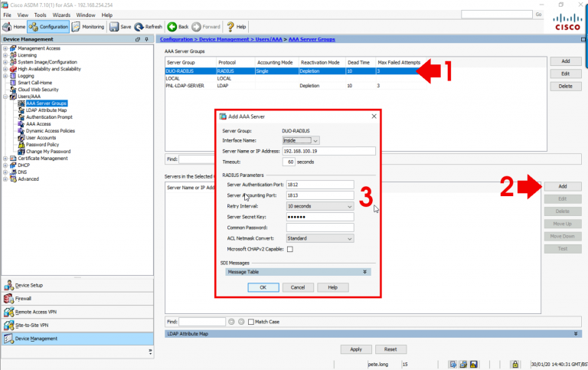Expand the LDAP Attribute Map bar

[576, 333]
